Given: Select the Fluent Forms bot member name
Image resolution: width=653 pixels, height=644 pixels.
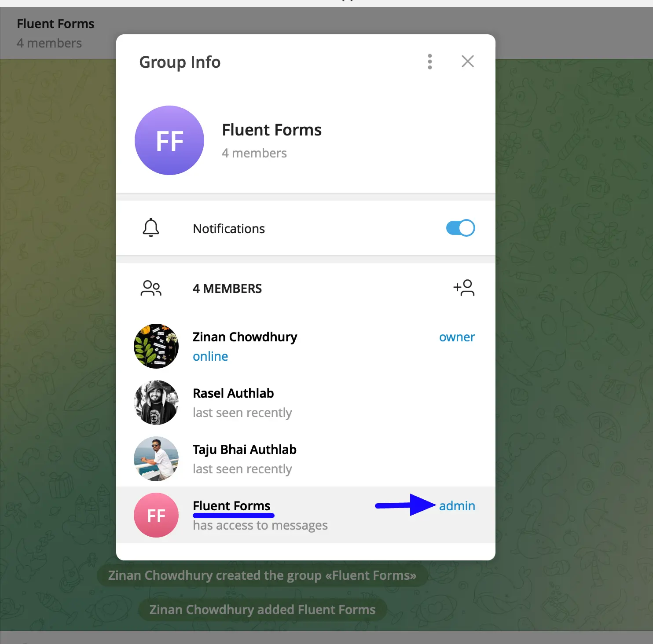Looking at the screenshot, I should (231, 506).
